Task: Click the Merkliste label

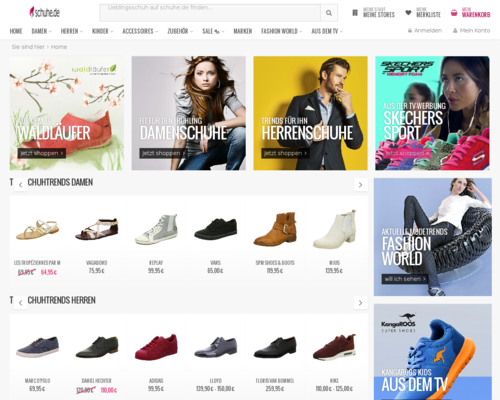Action: (428, 13)
